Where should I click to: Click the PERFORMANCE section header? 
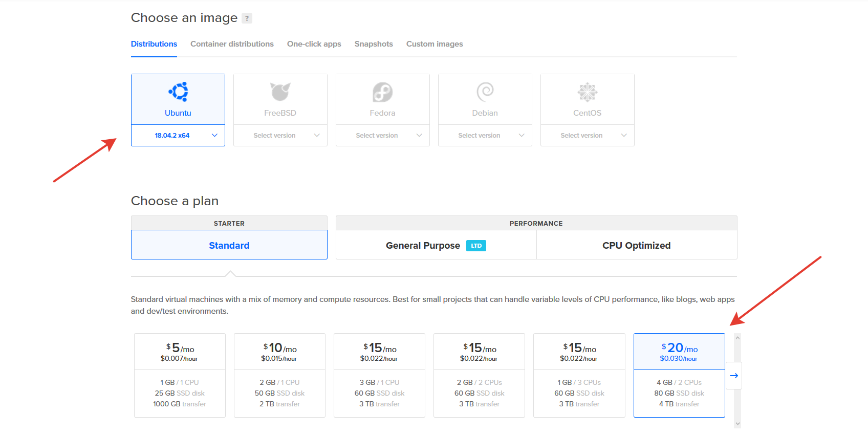pos(536,224)
